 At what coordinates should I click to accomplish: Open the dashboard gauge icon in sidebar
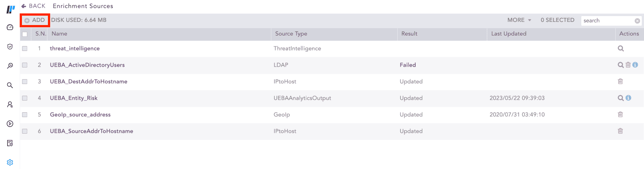10,27
